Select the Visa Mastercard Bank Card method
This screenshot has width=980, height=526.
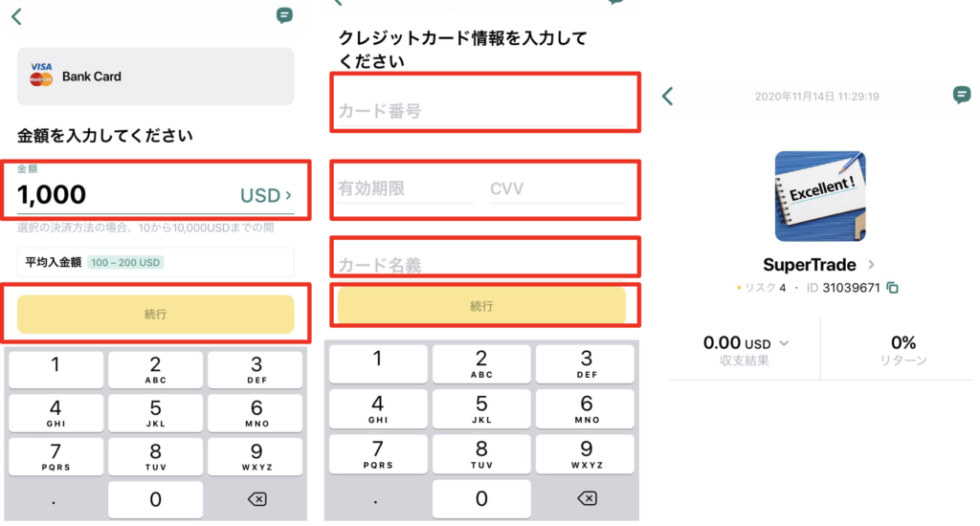coord(155,77)
